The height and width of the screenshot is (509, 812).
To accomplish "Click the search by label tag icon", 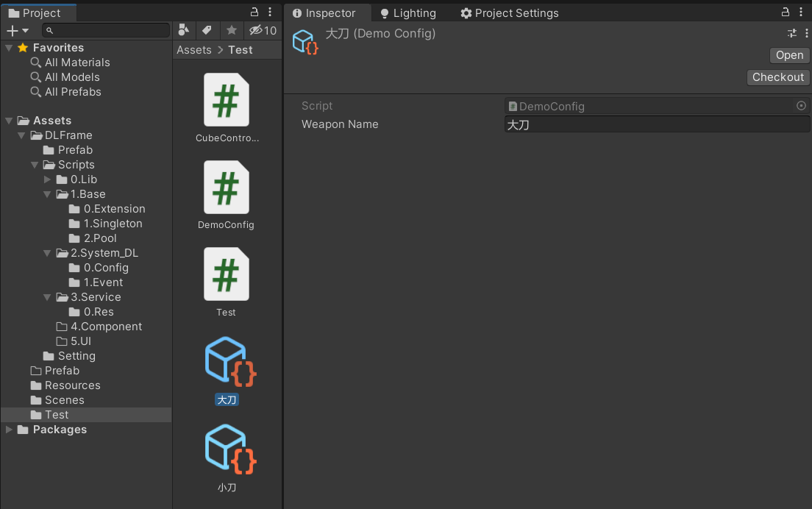I will 207,30.
